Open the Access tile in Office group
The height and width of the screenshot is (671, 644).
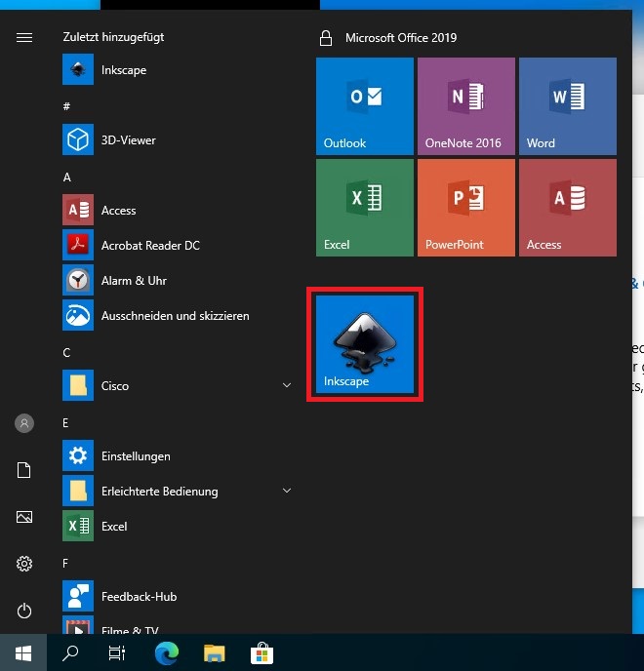tap(567, 207)
